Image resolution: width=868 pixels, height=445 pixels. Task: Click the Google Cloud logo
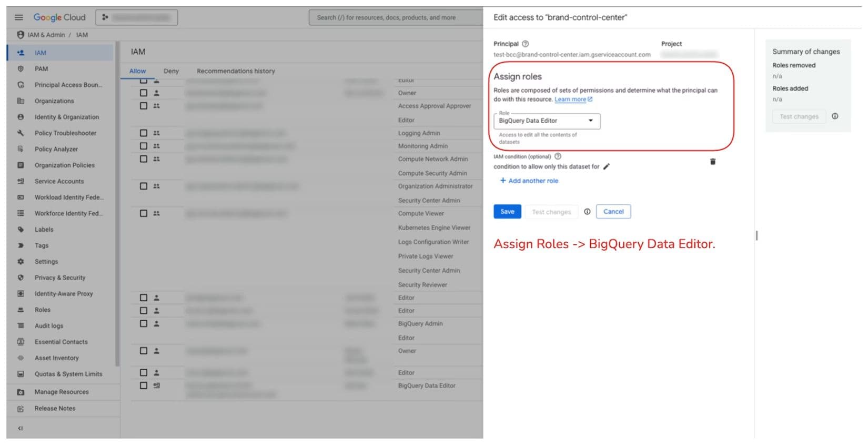(59, 17)
